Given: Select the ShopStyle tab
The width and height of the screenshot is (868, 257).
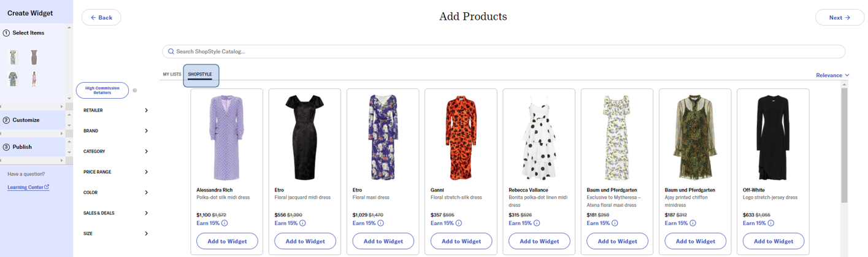Looking at the screenshot, I should [x=200, y=75].
